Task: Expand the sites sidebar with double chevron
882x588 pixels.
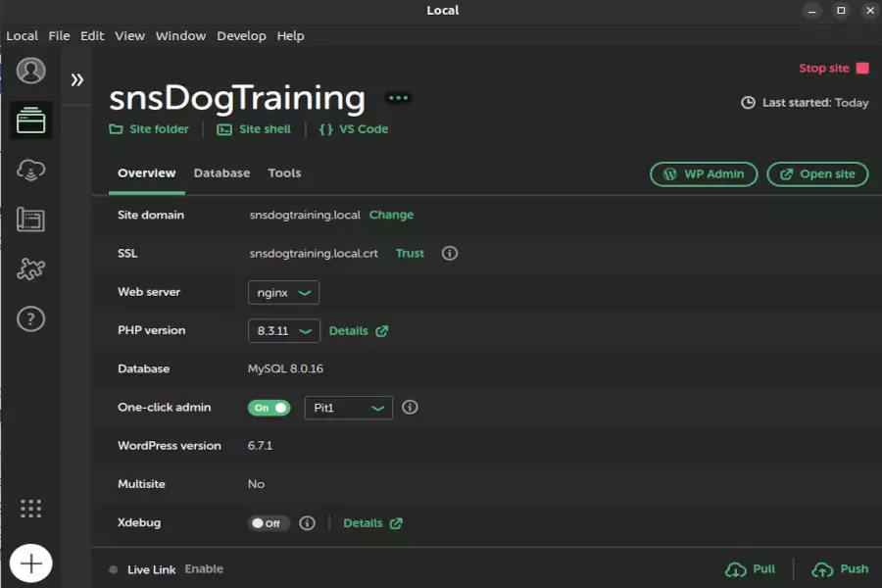Action: click(77, 80)
